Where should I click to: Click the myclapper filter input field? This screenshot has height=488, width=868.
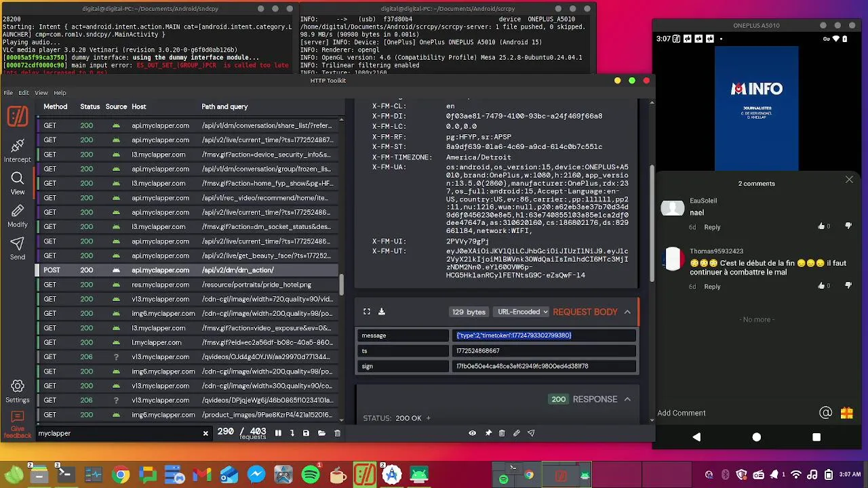(x=117, y=433)
